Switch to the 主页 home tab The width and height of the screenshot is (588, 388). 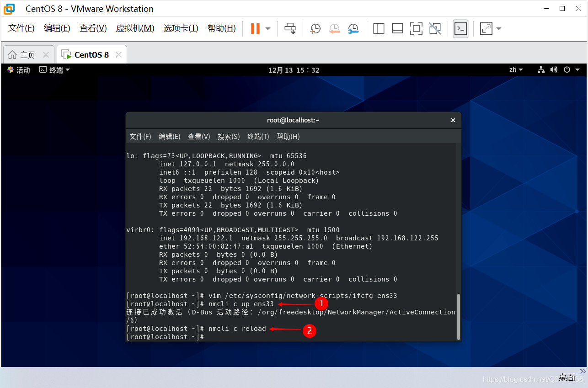[27, 55]
